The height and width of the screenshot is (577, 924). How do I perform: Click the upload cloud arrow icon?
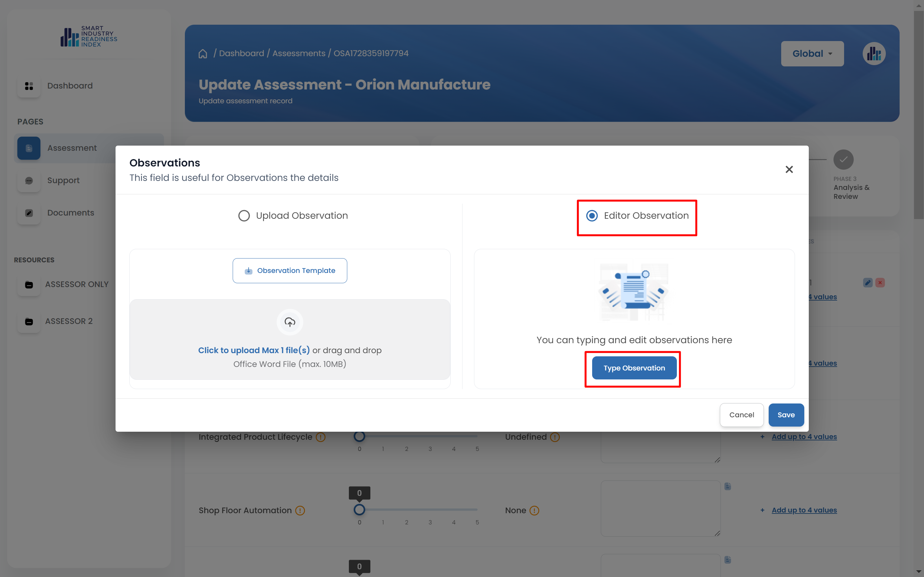pos(290,322)
